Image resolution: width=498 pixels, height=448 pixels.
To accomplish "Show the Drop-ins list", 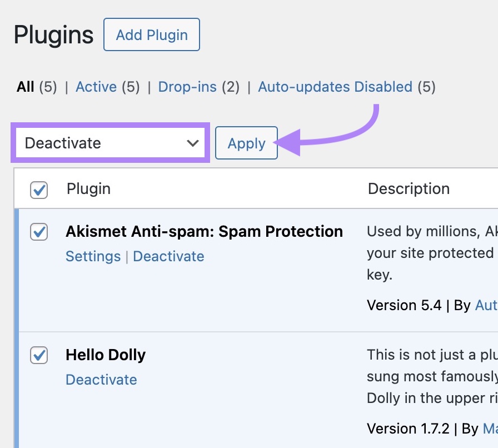I will (187, 87).
